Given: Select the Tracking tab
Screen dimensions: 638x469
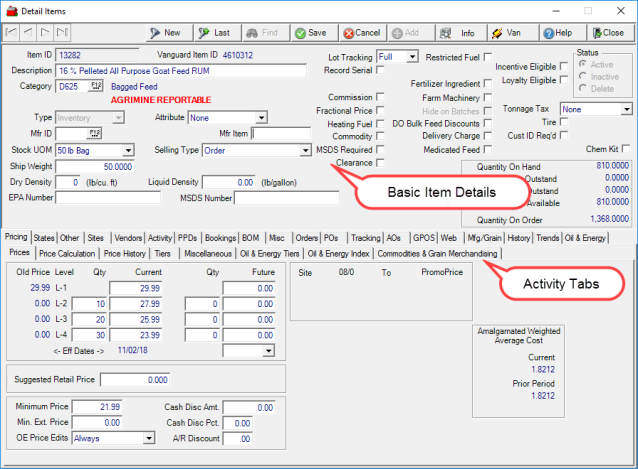Looking at the screenshot, I should point(365,238).
